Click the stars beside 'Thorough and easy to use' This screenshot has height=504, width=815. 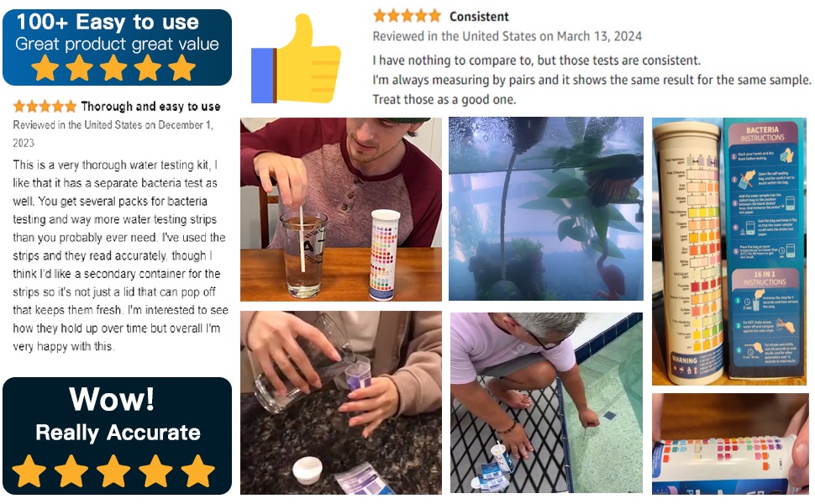tap(45, 107)
